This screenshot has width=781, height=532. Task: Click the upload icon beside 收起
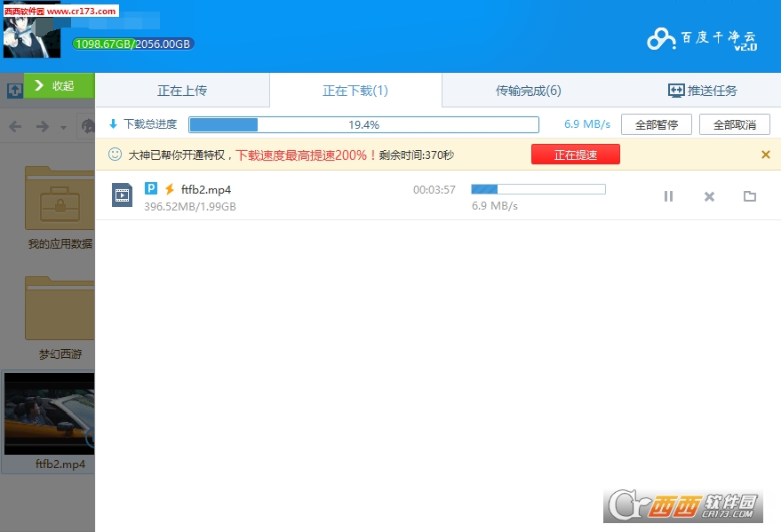click(15, 90)
